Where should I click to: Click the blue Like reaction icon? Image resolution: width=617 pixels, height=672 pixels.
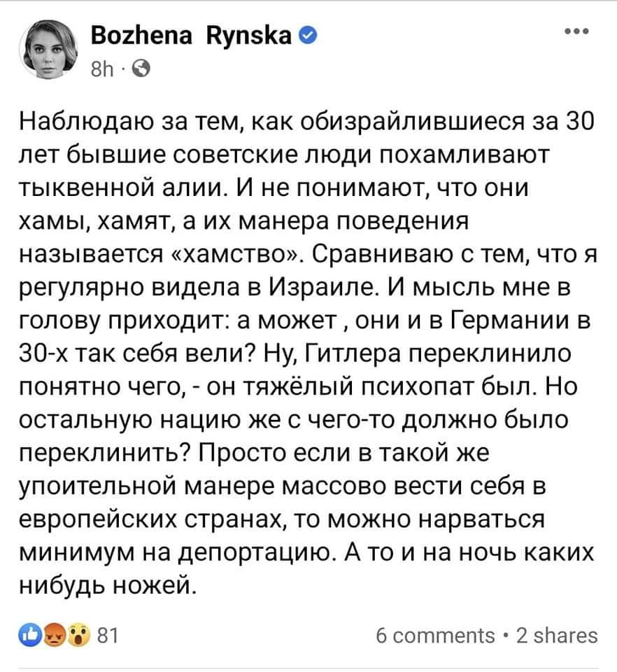tap(30, 636)
